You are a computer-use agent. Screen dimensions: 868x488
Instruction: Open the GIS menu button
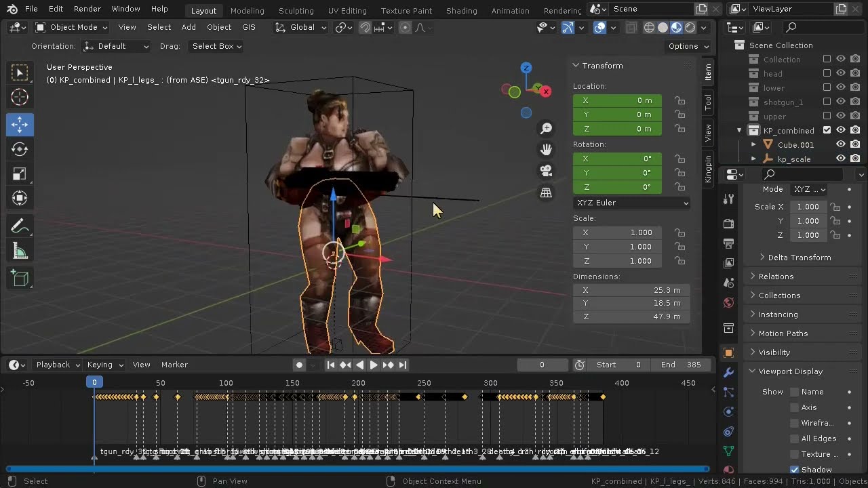(x=249, y=27)
